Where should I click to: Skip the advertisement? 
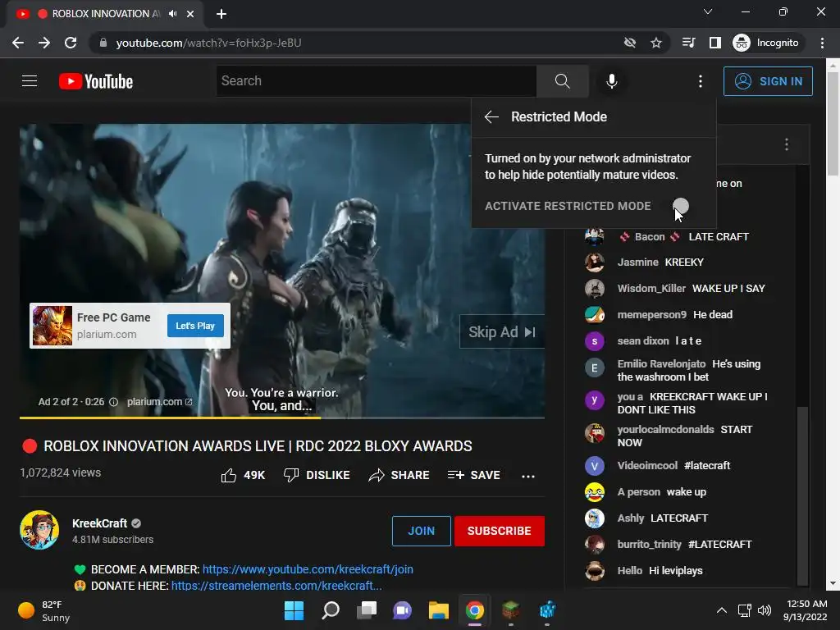pyautogui.click(x=502, y=331)
